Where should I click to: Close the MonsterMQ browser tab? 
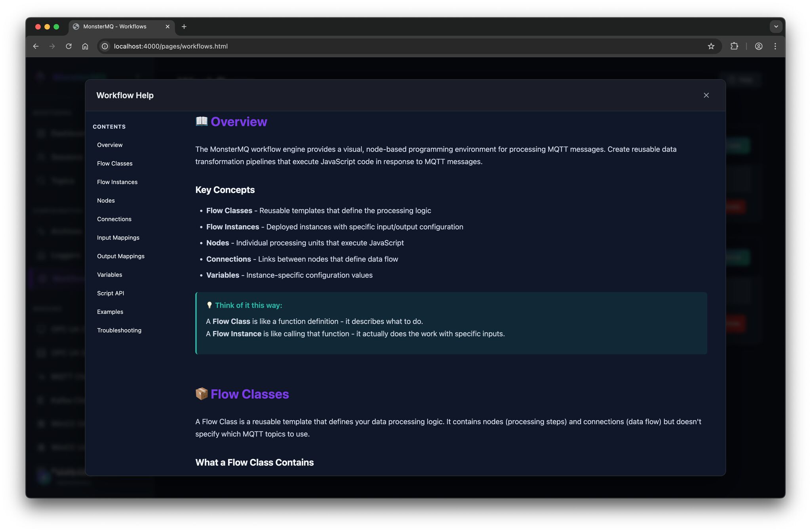(x=168, y=27)
